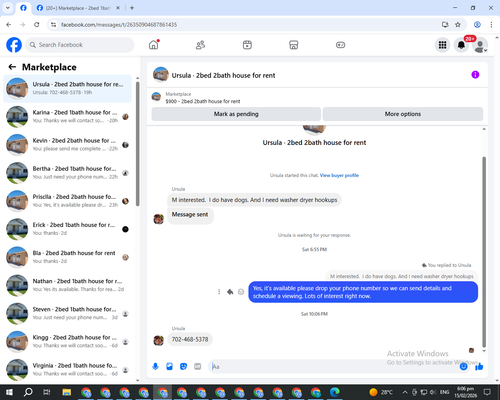The image size is (500, 400).
Task: Click the Mark as pending button
Action: tap(236, 114)
